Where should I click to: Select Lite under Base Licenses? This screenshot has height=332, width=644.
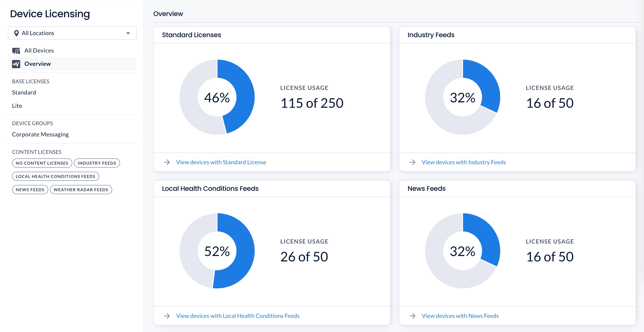tap(17, 106)
